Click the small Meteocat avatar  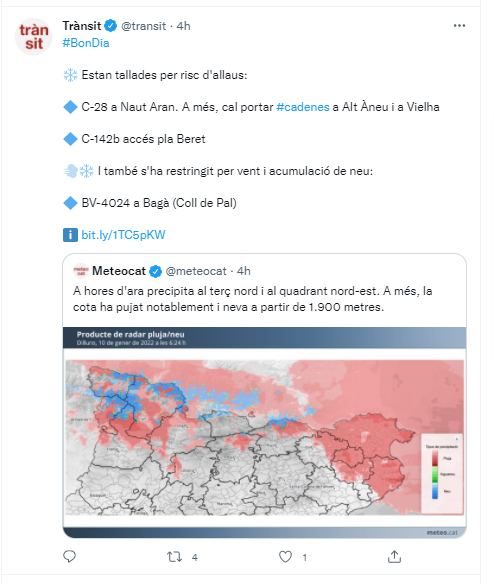coord(81,271)
